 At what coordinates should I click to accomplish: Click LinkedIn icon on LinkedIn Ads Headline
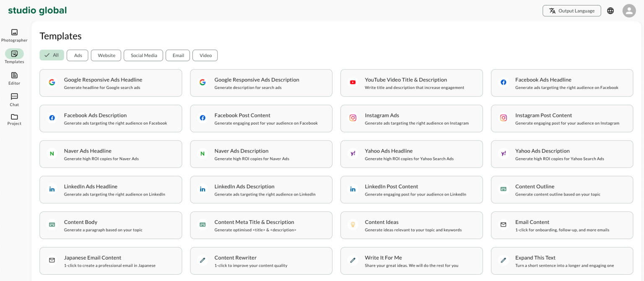click(52, 190)
